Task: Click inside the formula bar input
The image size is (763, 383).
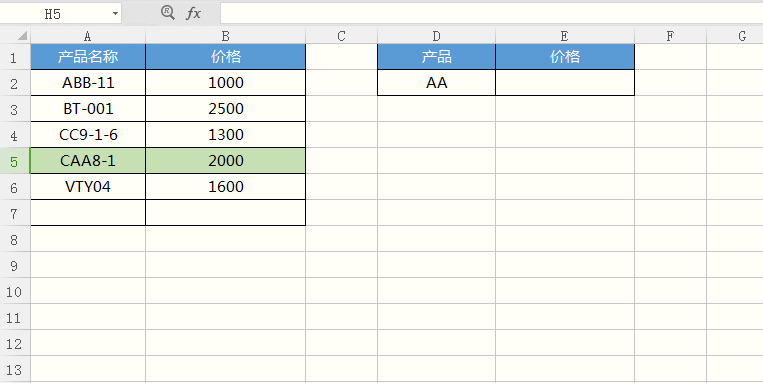Action: click(491, 13)
